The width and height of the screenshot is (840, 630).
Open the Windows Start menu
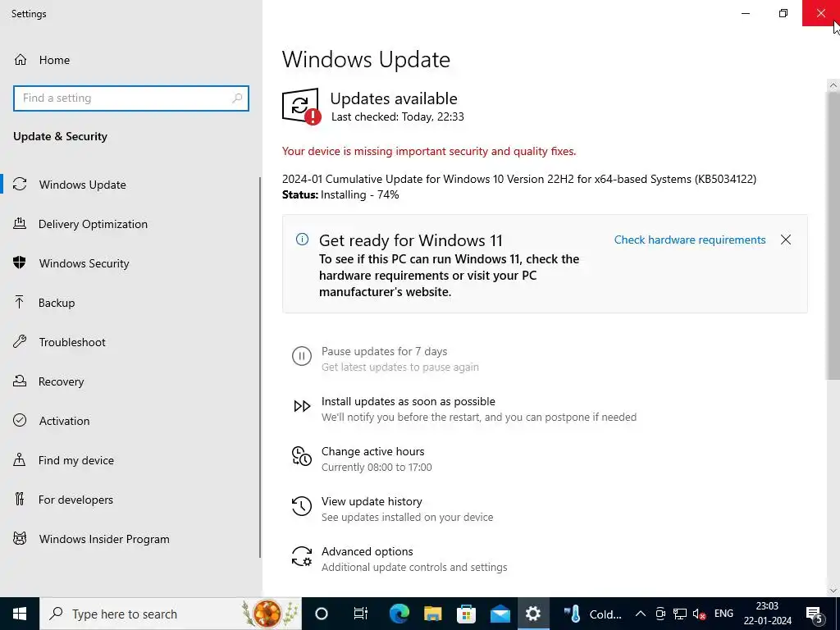[20, 614]
